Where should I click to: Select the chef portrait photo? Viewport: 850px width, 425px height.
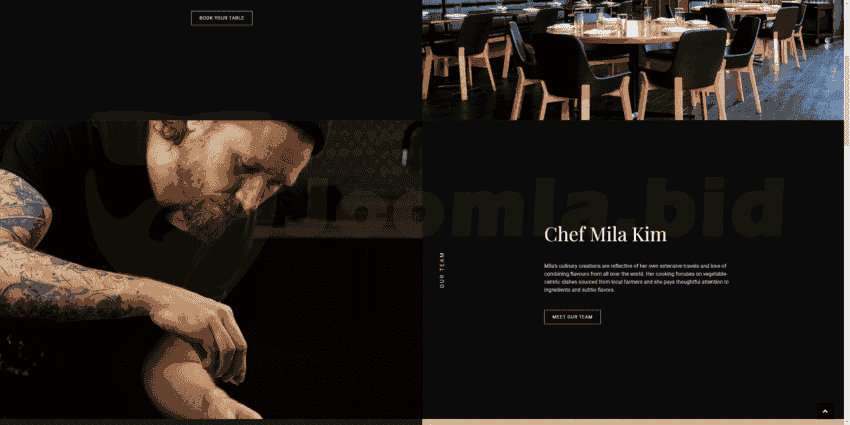(211, 269)
